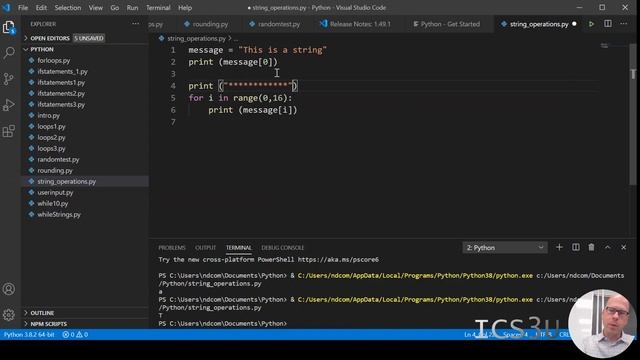
Task: Expand the Outline section
Action: (41, 313)
